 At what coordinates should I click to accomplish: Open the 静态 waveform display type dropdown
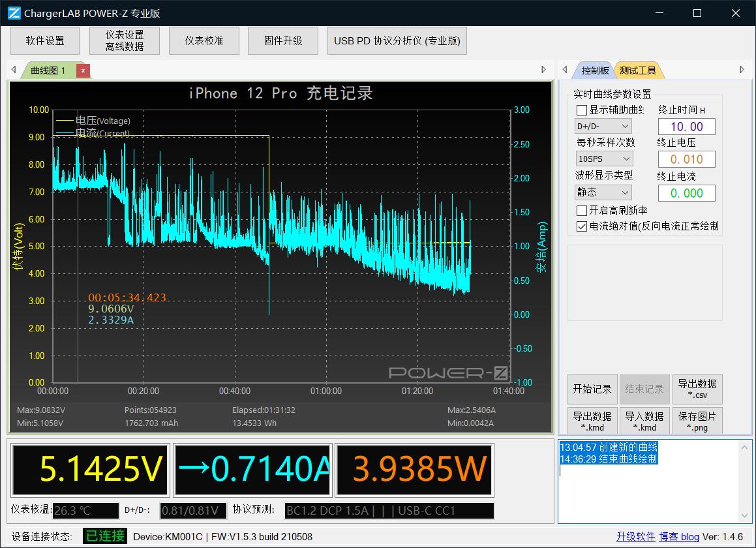click(x=603, y=192)
